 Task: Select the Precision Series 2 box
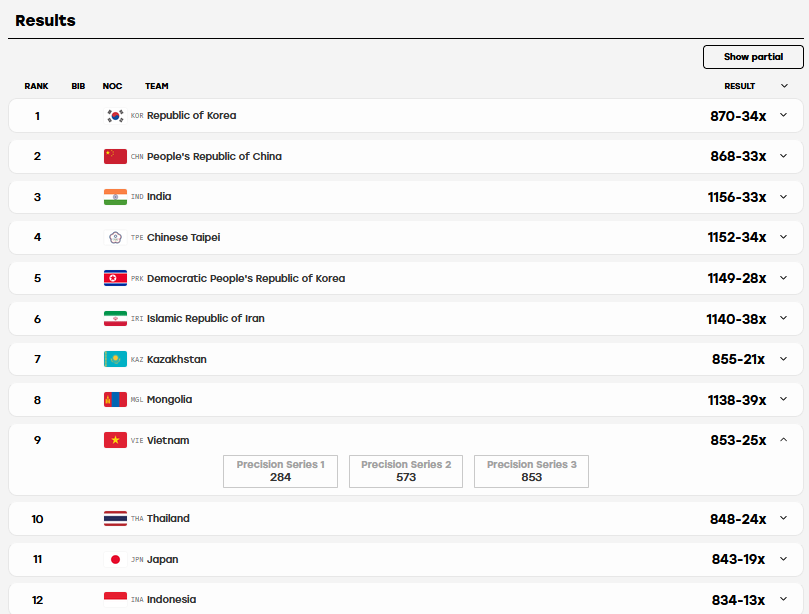406,471
